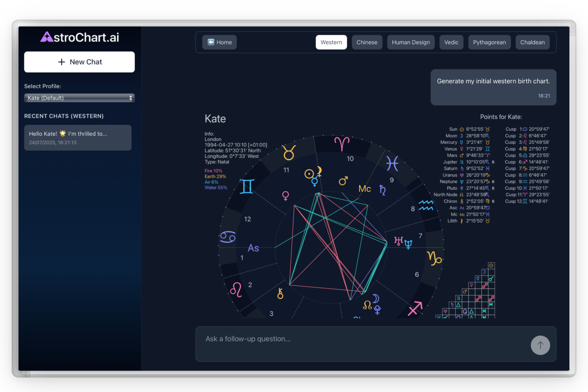This screenshot has width=588, height=392.
Task: Click the Home back-arrow icon
Action: pos(211,42)
